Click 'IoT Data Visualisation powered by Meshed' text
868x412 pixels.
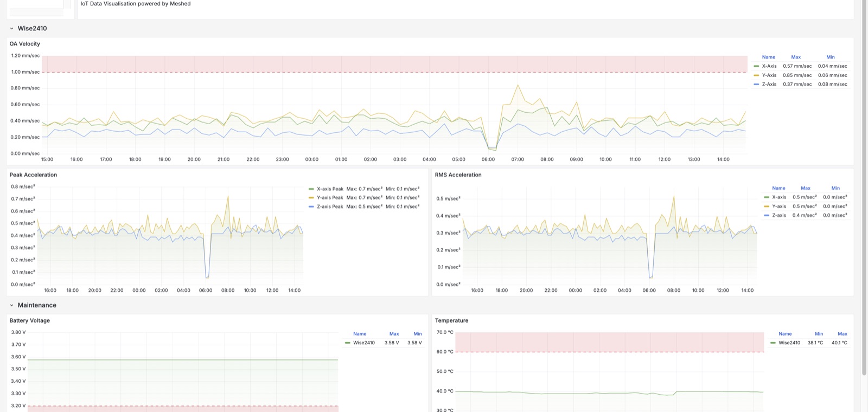[x=136, y=4]
